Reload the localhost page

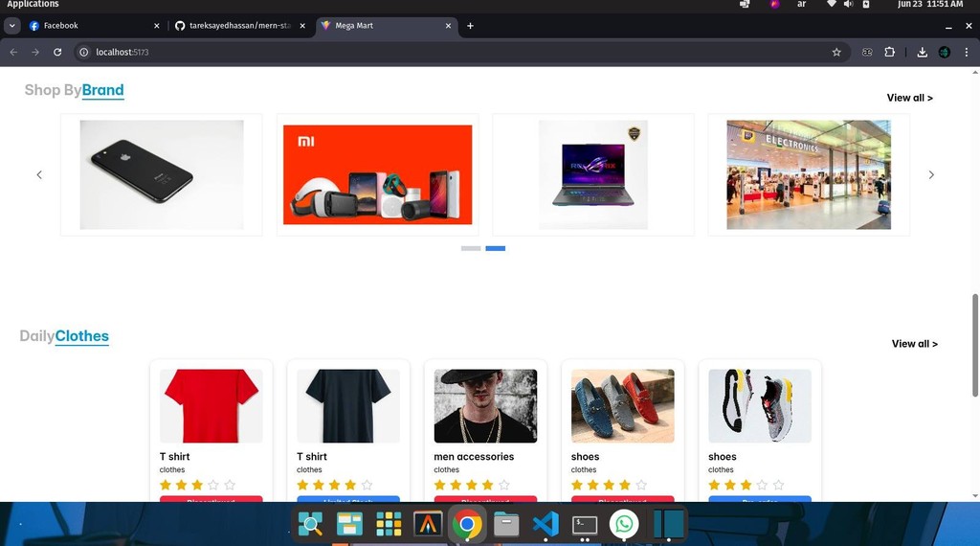pos(57,52)
